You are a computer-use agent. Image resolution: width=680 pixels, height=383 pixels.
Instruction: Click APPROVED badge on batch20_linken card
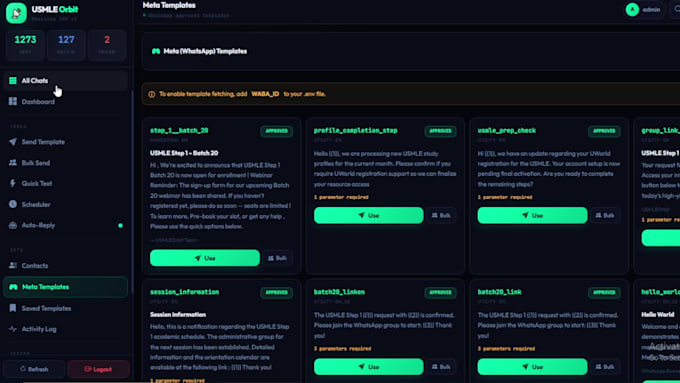pos(440,292)
